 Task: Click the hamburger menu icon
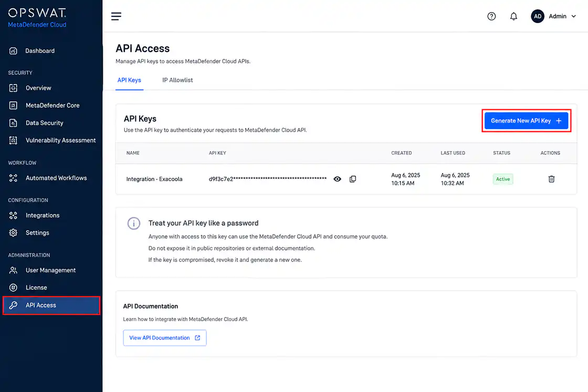[116, 16]
